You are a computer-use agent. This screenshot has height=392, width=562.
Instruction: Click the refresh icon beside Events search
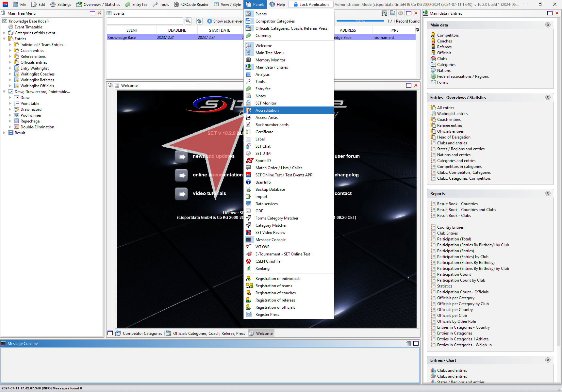tap(199, 21)
